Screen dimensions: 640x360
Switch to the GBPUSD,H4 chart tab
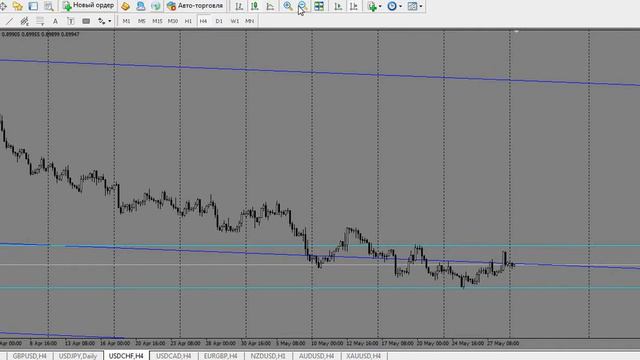click(x=29, y=356)
